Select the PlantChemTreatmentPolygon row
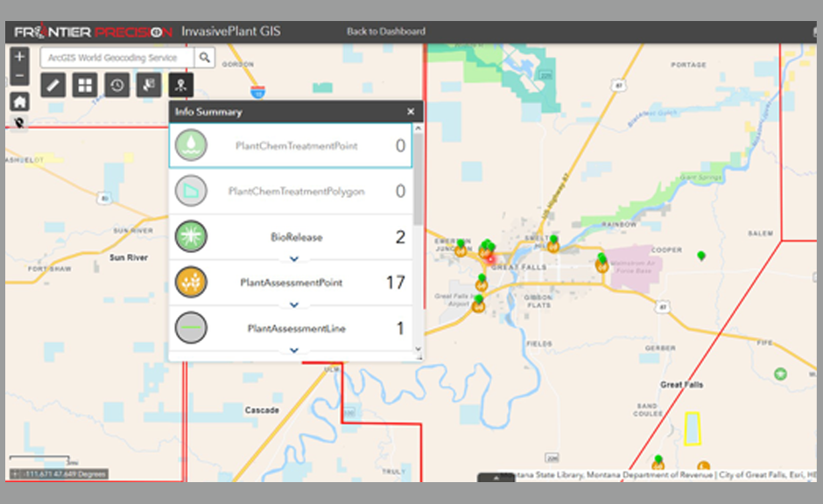The image size is (823, 504). tap(296, 191)
